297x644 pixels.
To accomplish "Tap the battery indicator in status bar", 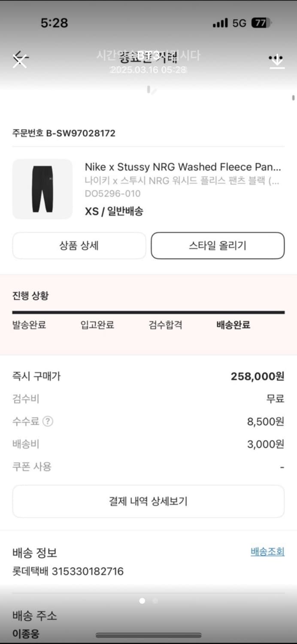I will coord(261,23).
